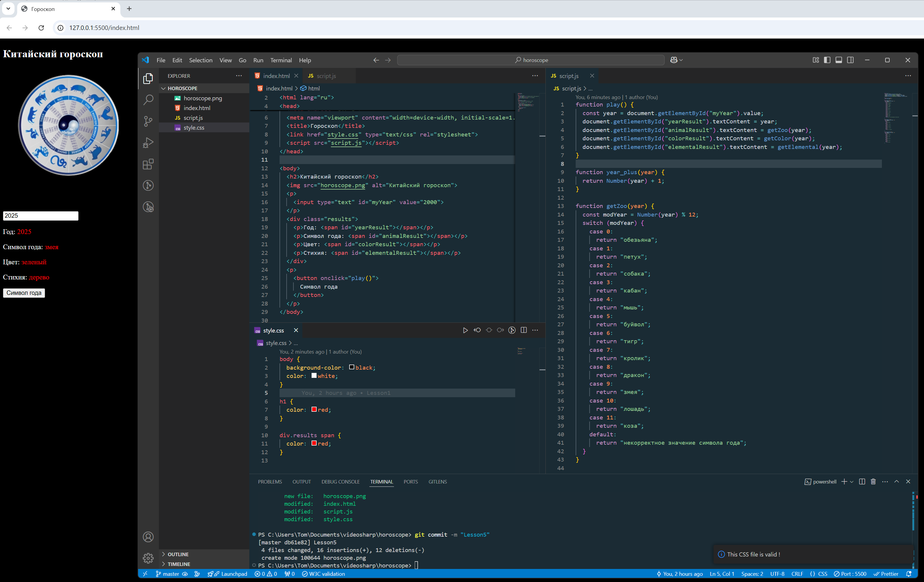The height and width of the screenshot is (582, 924).
Task: Open Run and Debug view
Action: [148, 143]
